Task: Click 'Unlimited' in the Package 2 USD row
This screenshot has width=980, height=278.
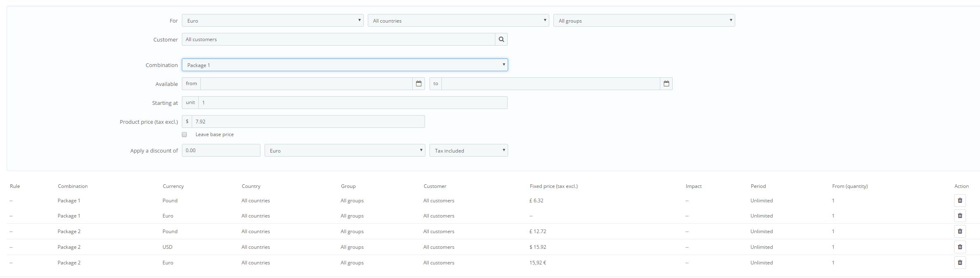Action: pos(762,247)
